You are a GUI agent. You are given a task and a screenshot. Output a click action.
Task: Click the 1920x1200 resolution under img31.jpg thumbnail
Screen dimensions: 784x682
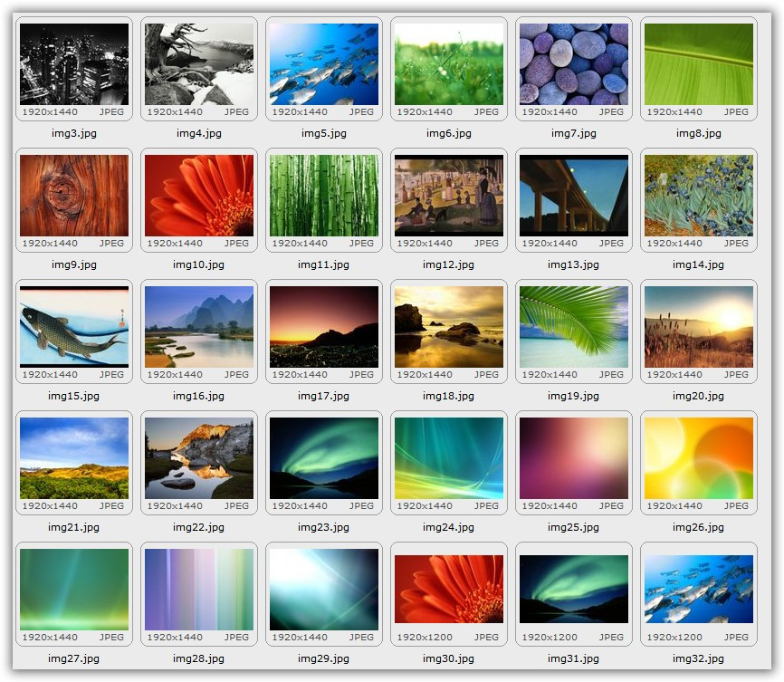[550, 638]
